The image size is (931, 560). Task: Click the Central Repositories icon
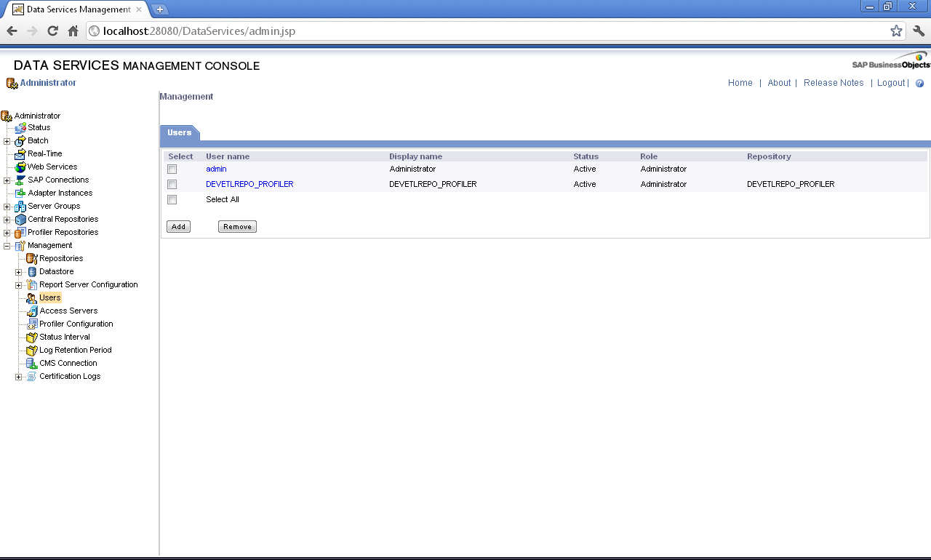tap(20, 220)
